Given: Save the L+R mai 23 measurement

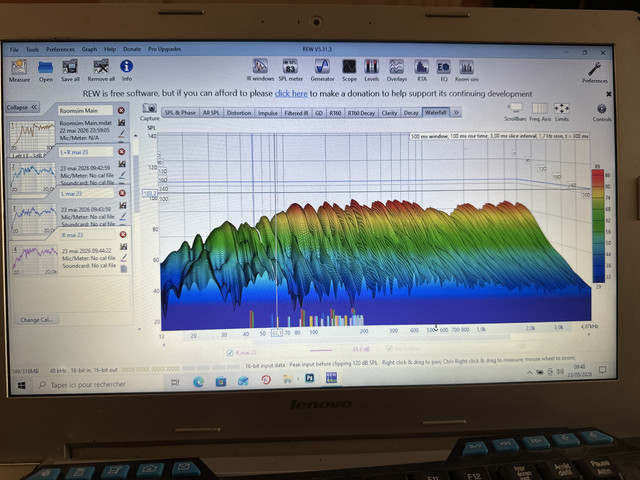Looking at the screenshot, I should pos(122,163).
